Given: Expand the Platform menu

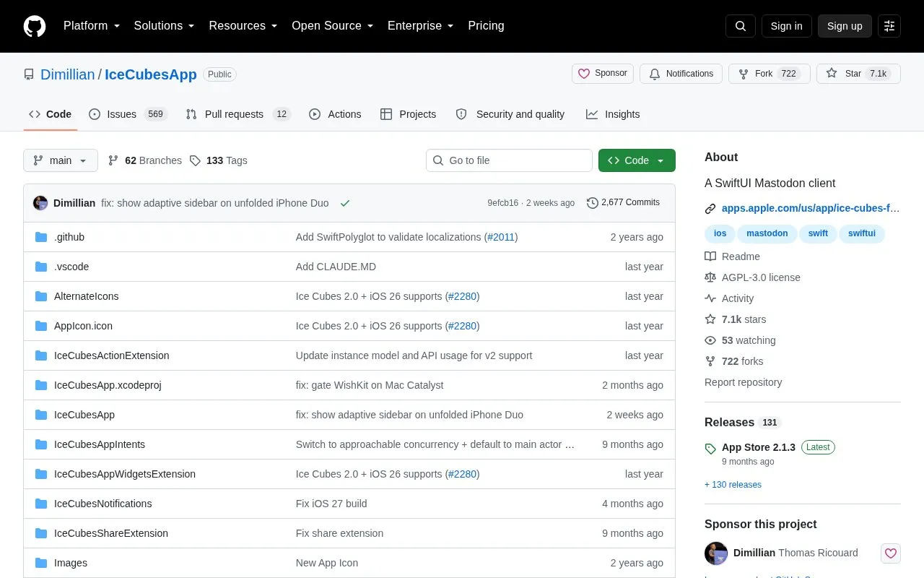Looking at the screenshot, I should (92, 26).
